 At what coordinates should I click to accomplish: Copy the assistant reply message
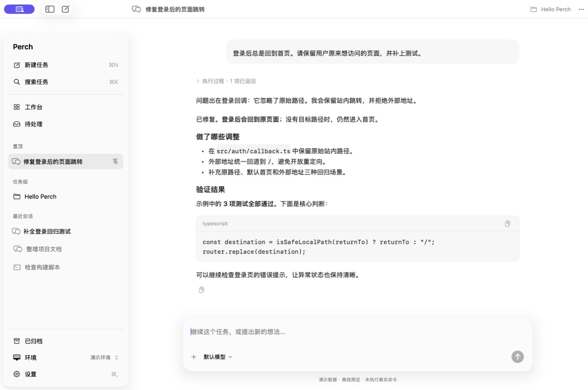point(201,289)
